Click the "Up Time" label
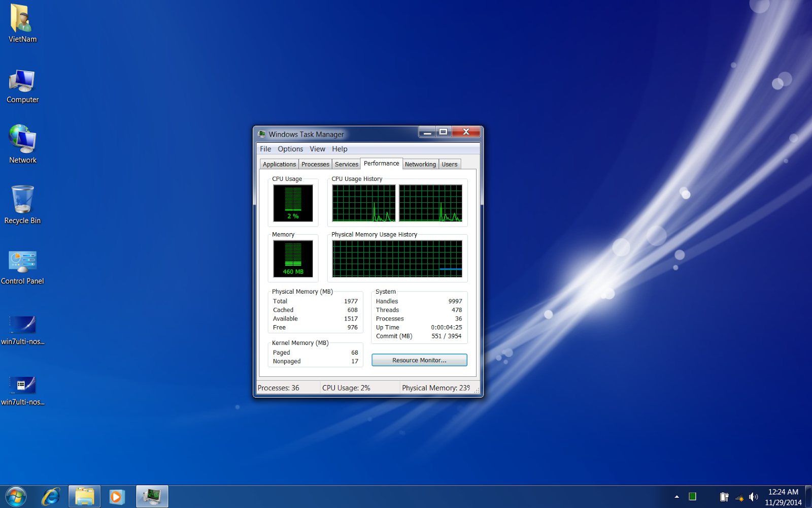 (387, 327)
